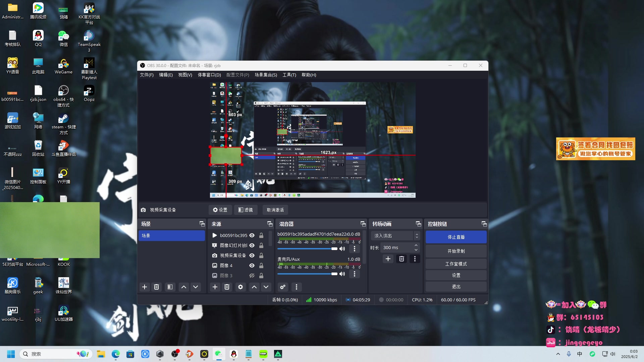Viewport: 644px width, 362px height.
Task: Remove the selected scene with trash icon
Action: (x=156, y=287)
